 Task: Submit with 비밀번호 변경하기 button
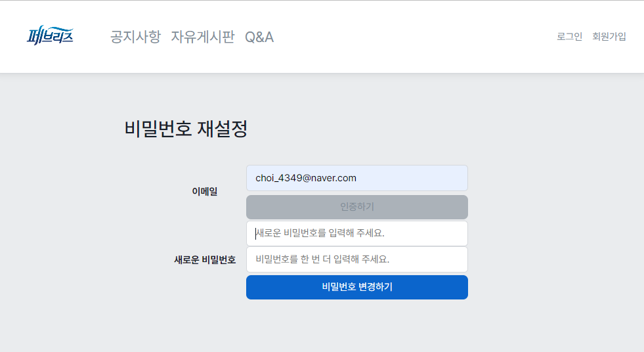click(x=357, y=287)
